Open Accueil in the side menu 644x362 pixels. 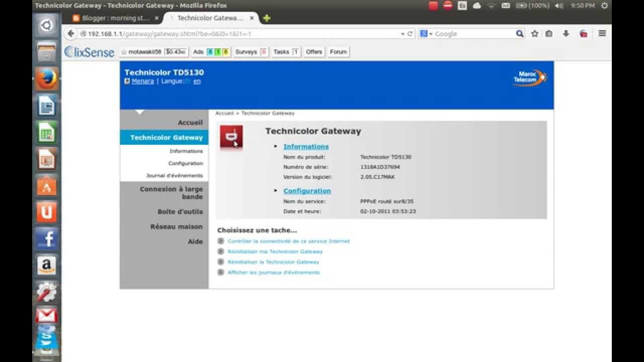[190, 123]
